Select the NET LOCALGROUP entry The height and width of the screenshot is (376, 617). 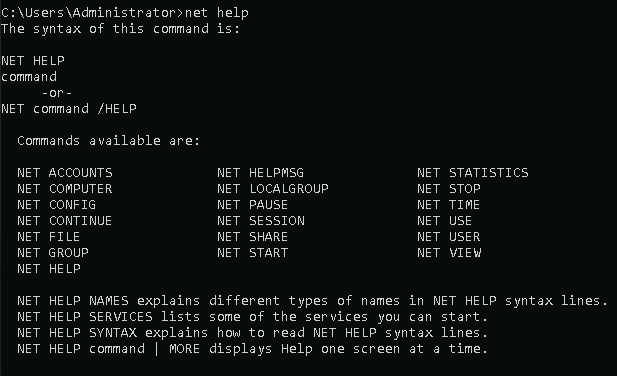(x=273, y=189)
